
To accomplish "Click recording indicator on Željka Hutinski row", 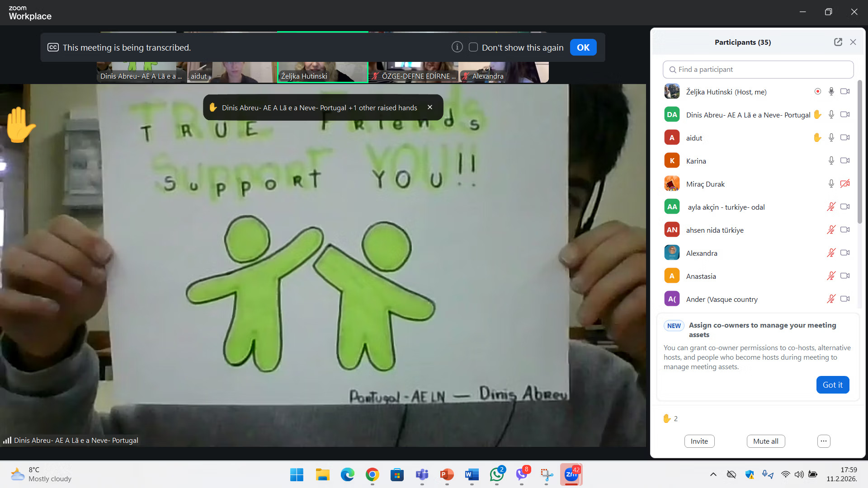I will pos(817,92).
